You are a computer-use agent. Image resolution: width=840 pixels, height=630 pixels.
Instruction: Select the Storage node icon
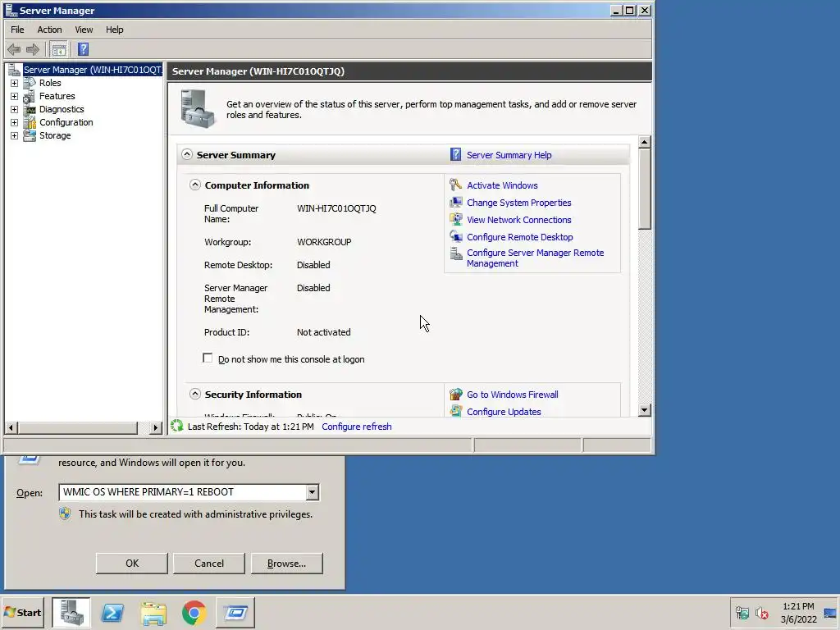[x=30, y=135]
